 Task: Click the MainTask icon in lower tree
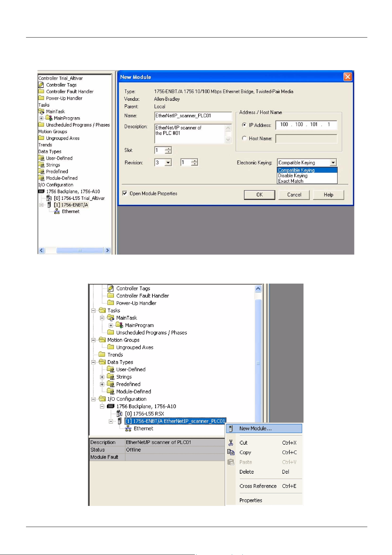point(111,318)
